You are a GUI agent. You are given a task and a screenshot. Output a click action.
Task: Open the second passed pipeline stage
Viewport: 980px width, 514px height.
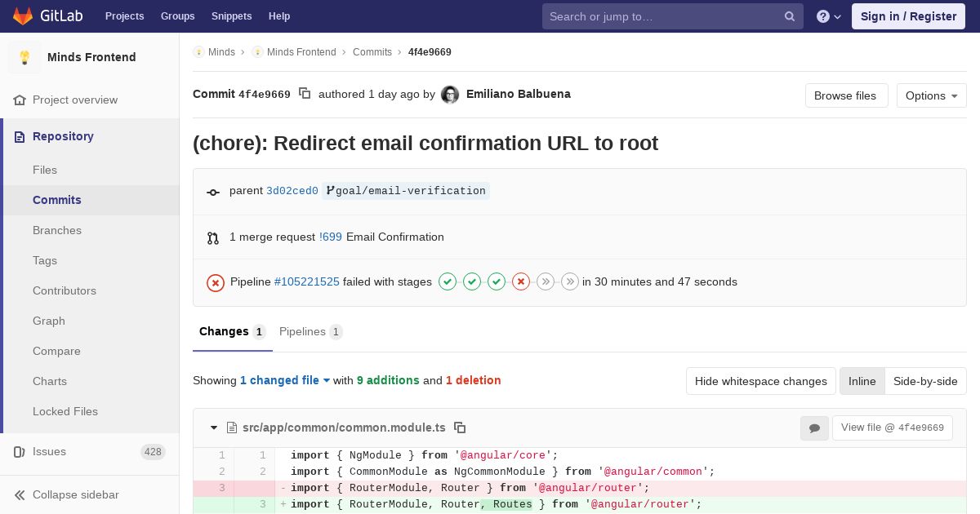[472, 281]
